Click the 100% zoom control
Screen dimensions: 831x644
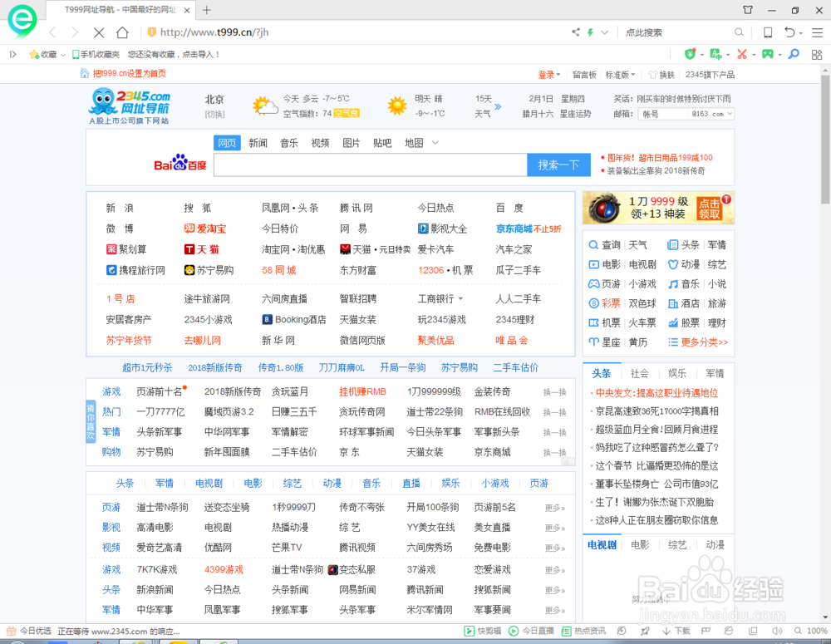(811, 631)
